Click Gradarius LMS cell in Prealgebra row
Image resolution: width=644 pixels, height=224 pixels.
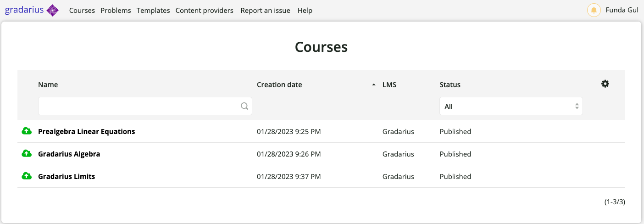point(398,131)
